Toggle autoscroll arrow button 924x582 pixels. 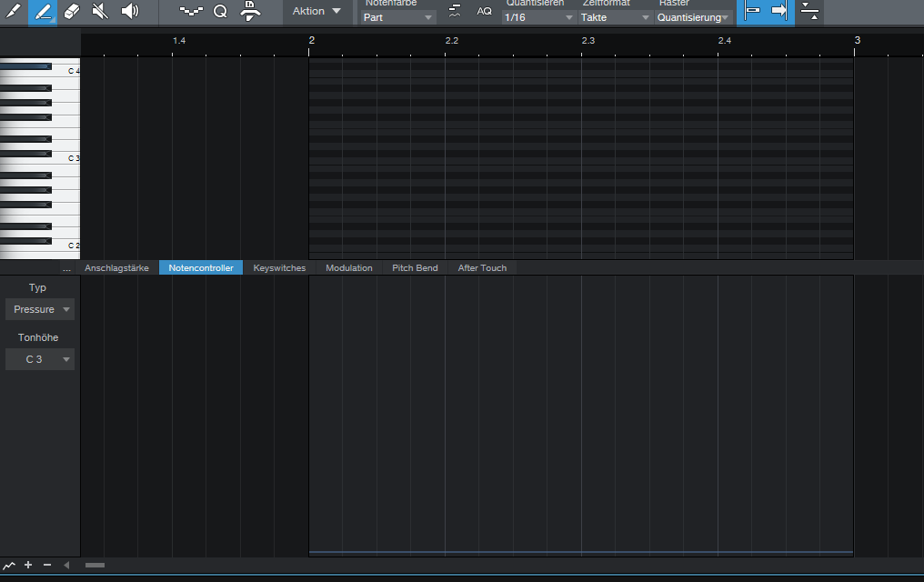click(779, 12)
